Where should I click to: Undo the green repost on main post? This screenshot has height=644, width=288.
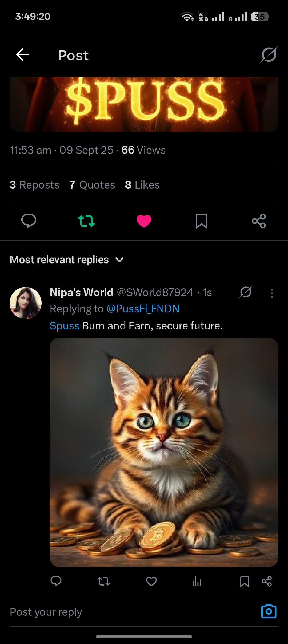point(86,221)
